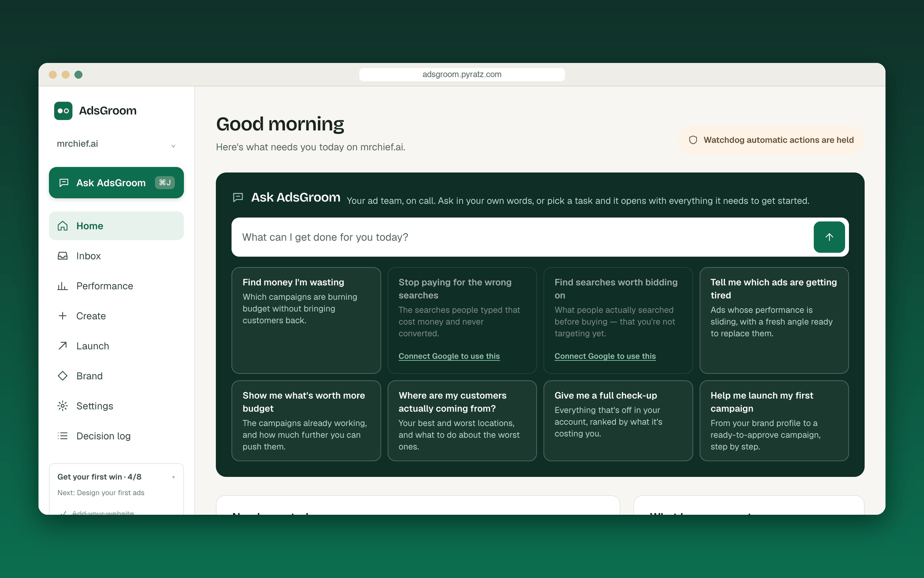Viewport: 924px width, 578px height.
Task: Click Watchdog automatic actions are held badge
Action: tap(771, 140)
